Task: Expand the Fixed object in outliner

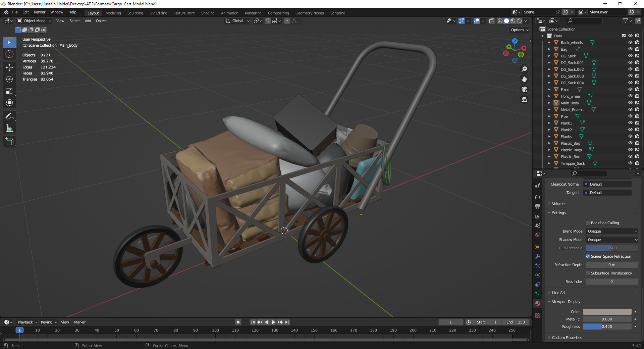Action: click(549, 90)
